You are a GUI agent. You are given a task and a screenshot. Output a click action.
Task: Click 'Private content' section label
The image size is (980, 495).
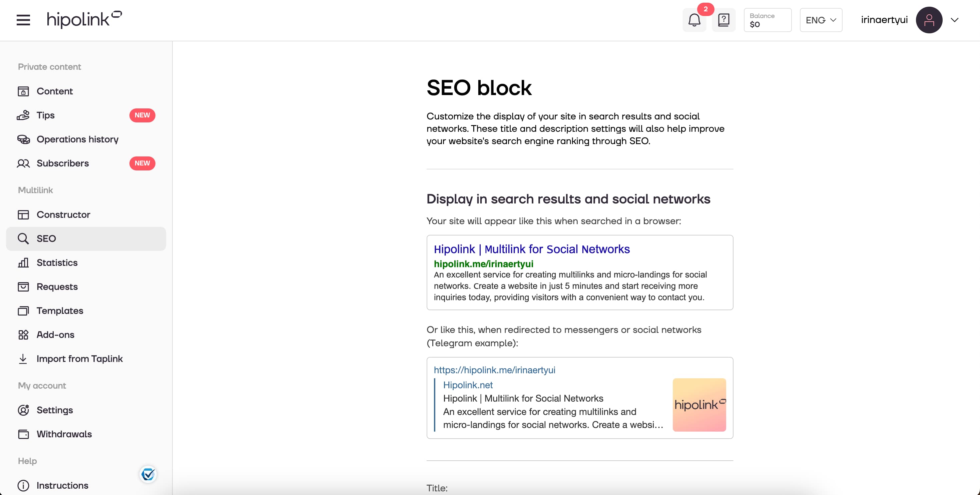point(49,67)
